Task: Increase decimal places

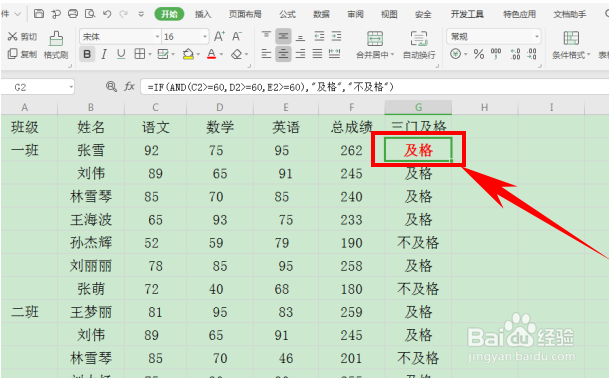Action: [515, 54]
